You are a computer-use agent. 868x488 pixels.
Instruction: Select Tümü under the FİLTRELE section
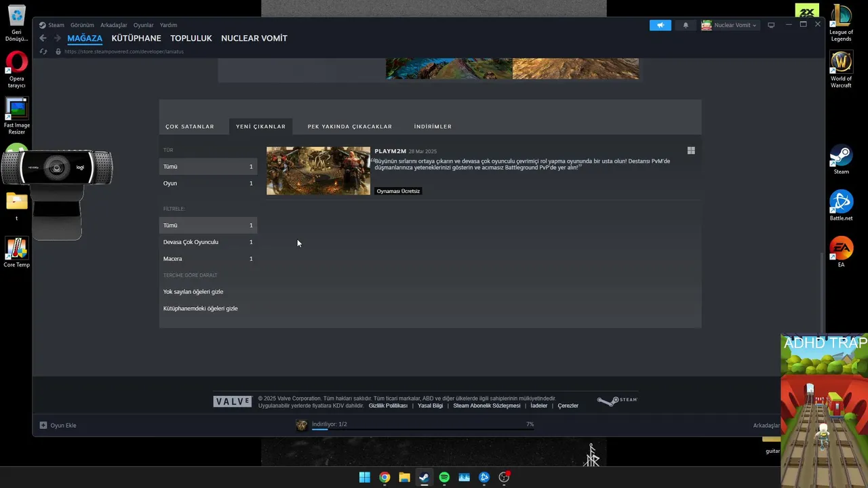point(208,225)
